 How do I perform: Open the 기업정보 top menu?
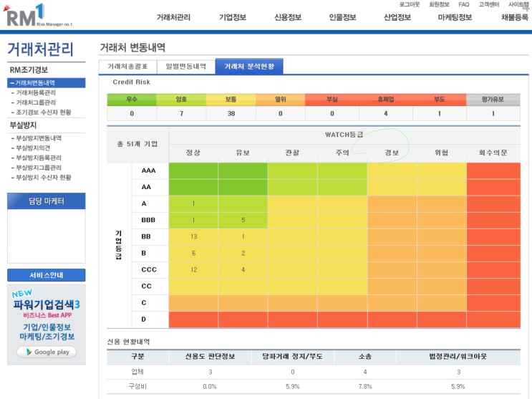(x=233, y=17)
